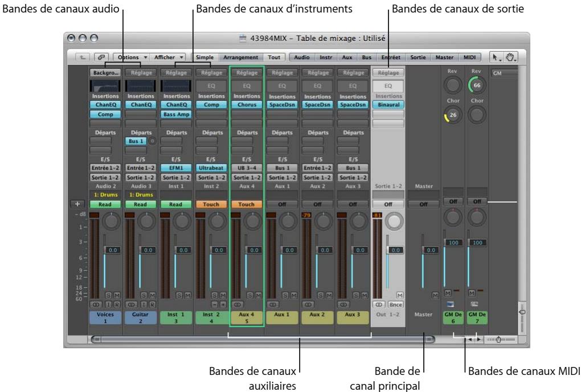Click the plus button beside the automation row

tap(77, 204)
